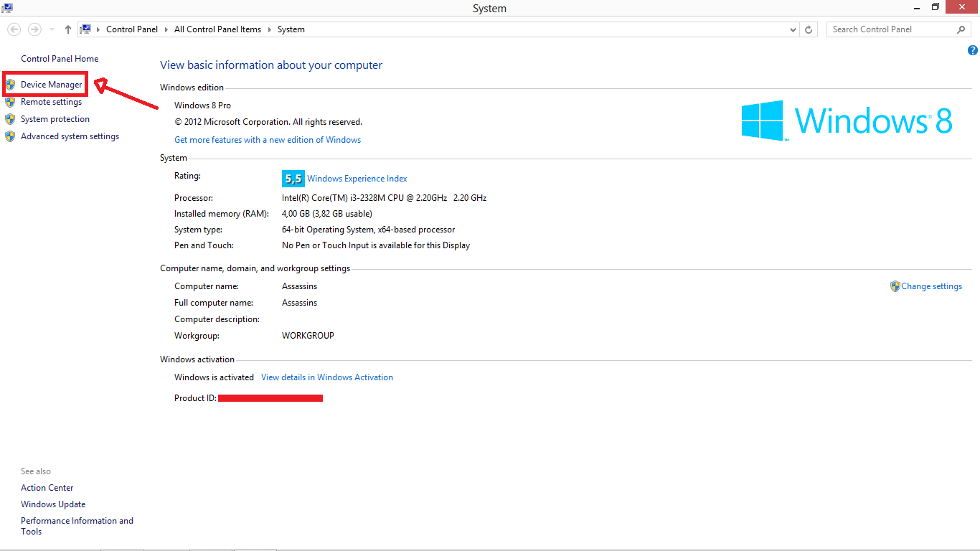Select All Control Panel Items breadcrumb
The image size is (980, 551).
tap(217, 29)
